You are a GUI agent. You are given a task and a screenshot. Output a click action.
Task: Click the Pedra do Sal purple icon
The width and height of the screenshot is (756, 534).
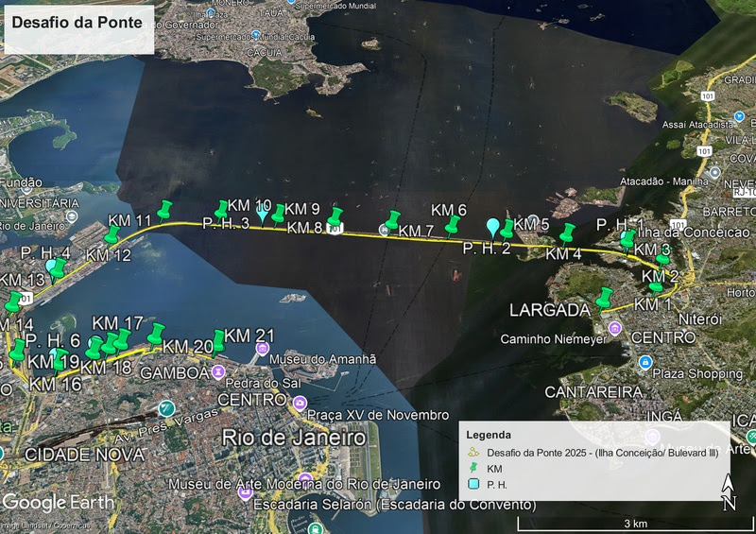click(x=218, y=372)
